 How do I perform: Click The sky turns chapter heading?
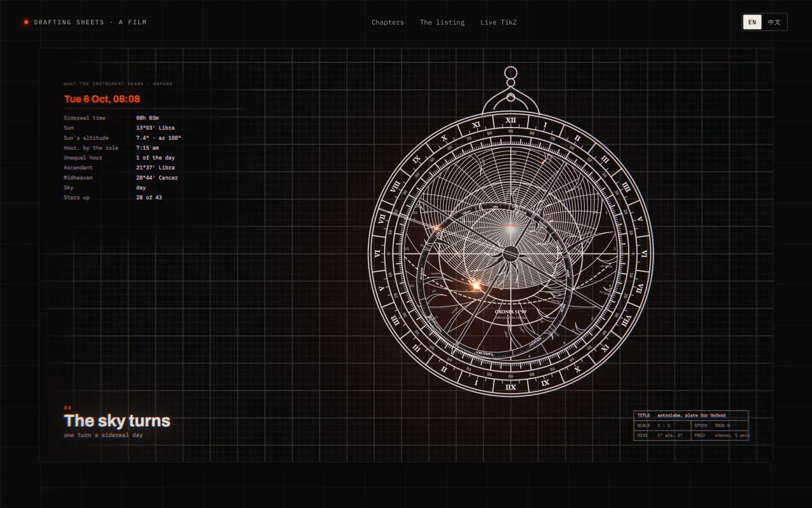(x=117, y=421)
